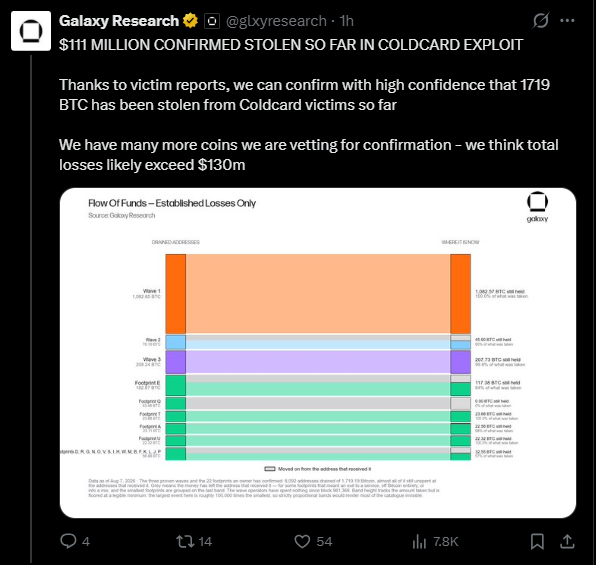Open the Flow Of Funds chart image
The height and width of the screenshot is (565, 596).
click(x=318, y=353)
